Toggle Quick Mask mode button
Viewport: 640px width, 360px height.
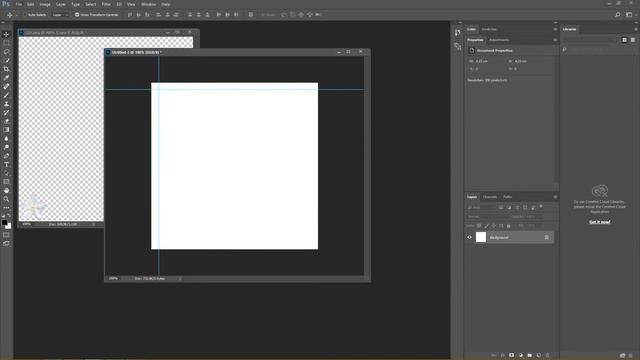(x=6, y=235)
